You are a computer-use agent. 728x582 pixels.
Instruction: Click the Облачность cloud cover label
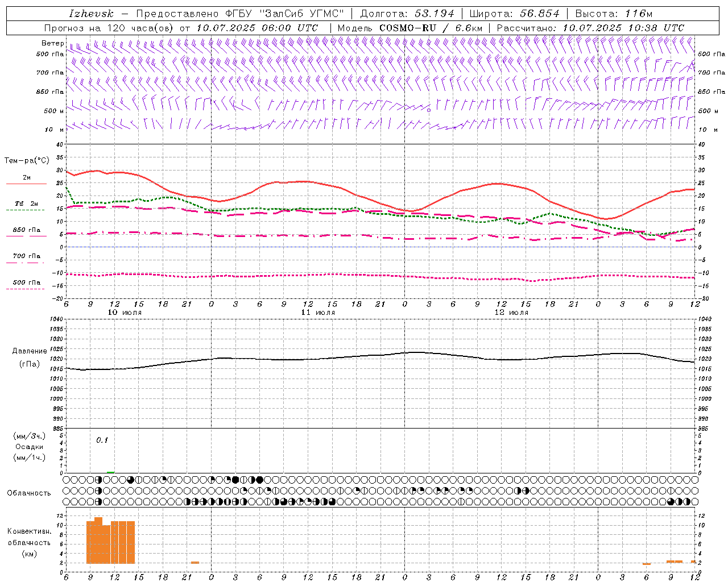(x=29, y=493)
